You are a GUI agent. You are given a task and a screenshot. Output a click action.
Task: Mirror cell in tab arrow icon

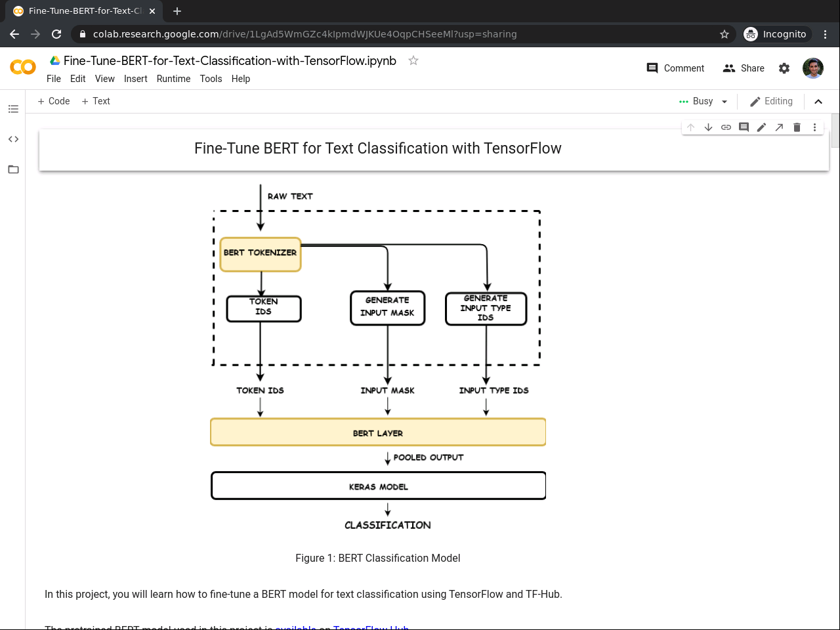pos(779,127)
